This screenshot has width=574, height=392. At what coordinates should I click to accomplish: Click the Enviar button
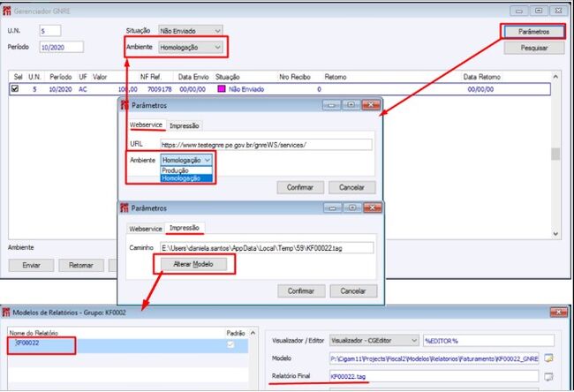(31, 265)
